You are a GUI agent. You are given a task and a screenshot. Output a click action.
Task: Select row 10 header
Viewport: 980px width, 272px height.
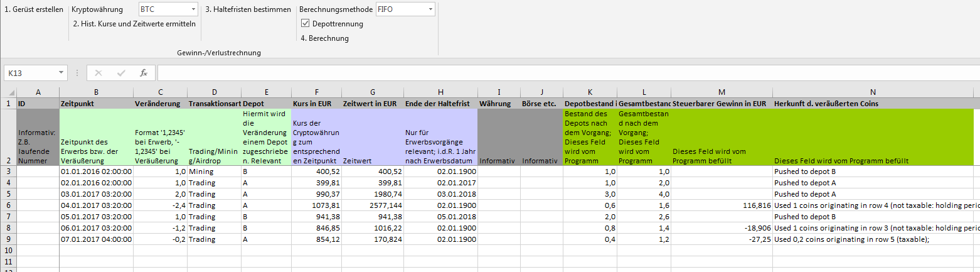click(x=8, y=250)
